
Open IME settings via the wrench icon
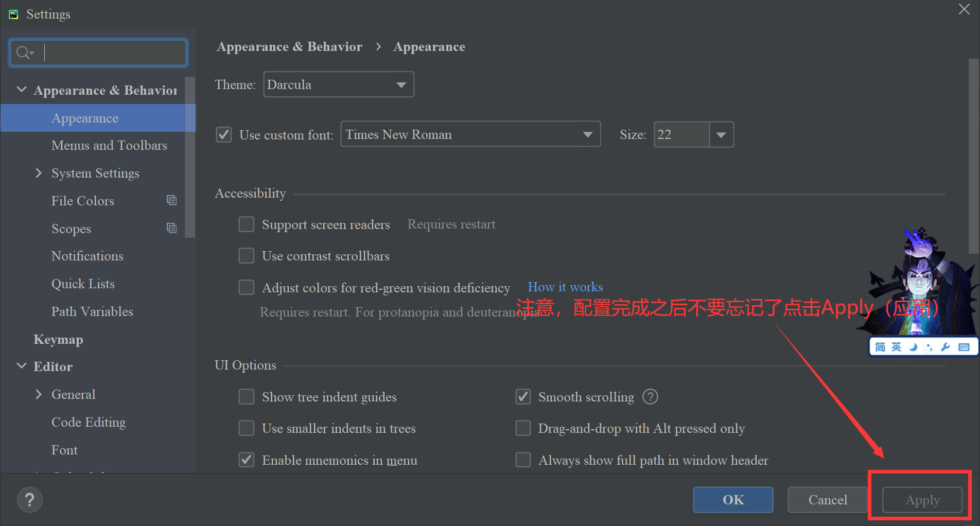945,346
